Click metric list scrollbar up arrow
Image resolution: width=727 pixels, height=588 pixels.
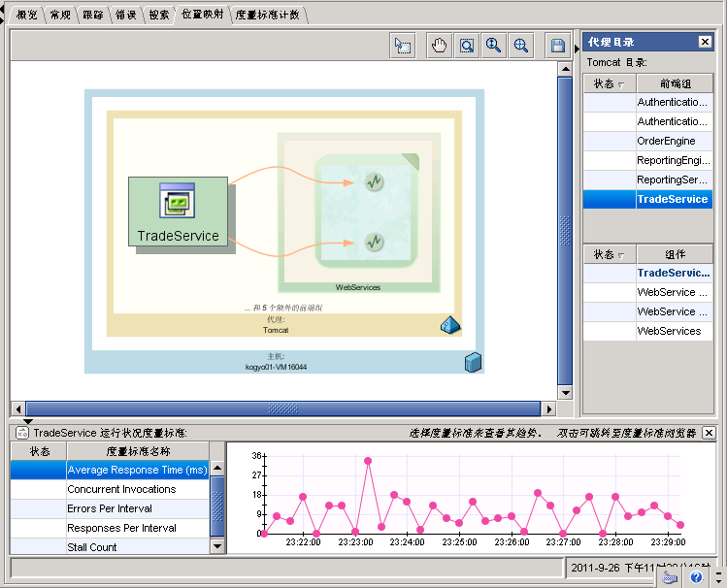pos(217,469)
